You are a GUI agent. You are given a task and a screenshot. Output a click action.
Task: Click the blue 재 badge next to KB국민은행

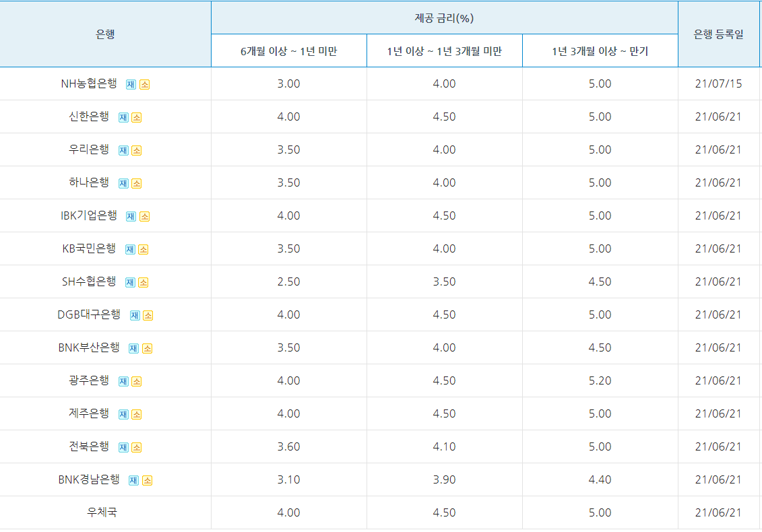click(x=130, y=250)
